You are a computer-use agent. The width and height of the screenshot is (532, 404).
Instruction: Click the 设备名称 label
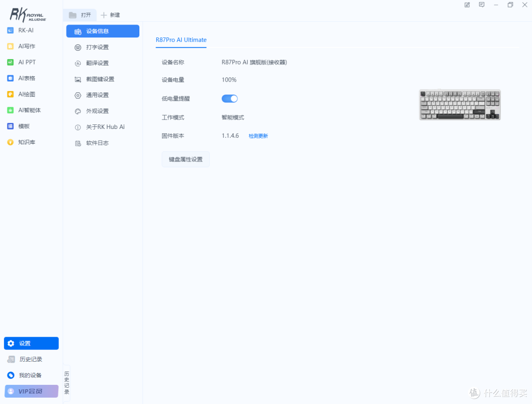173,62
